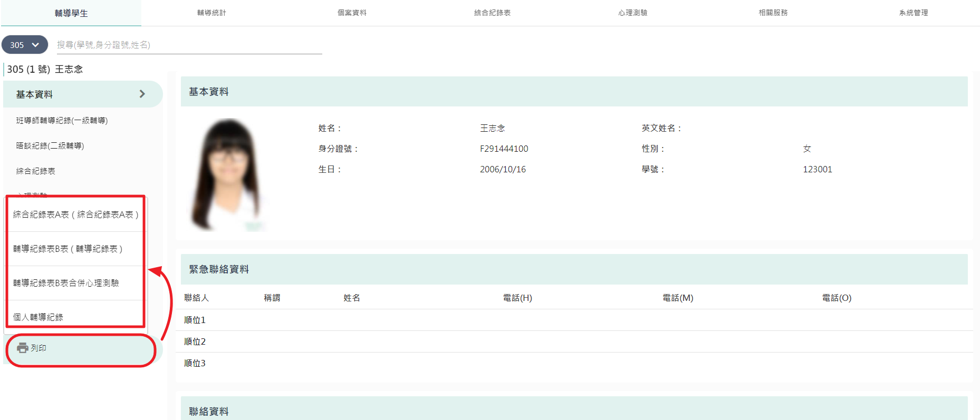This screenshot has width=980, height=420.
Task: Open the 系統管理 tab
Action: [x=913, y=13]
